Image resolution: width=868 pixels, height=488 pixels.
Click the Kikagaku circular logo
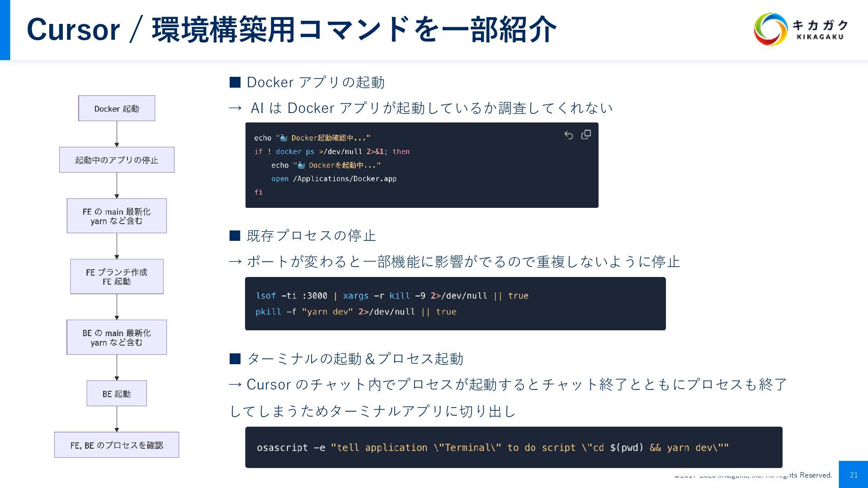[770, 29]
